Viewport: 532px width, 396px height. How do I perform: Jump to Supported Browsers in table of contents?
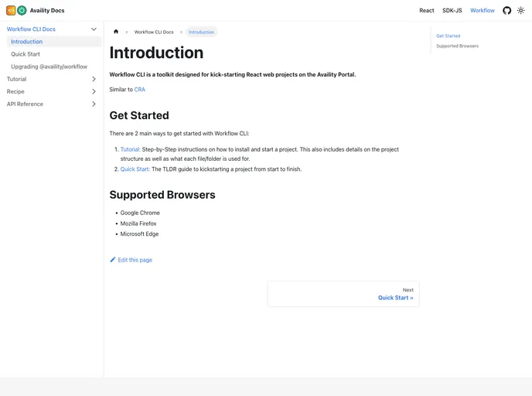pos(457,46)
